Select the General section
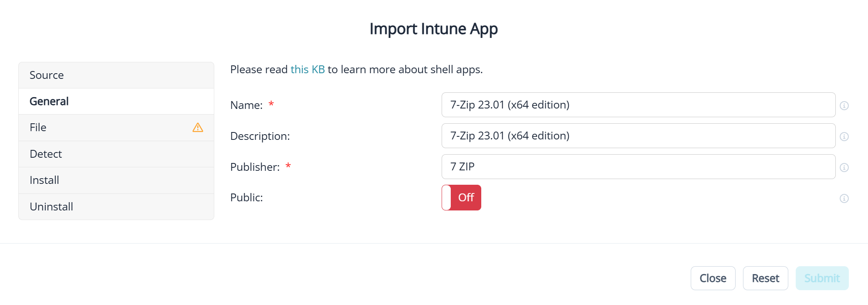Viewport: 868px width, 305px height. click(116, 101)
